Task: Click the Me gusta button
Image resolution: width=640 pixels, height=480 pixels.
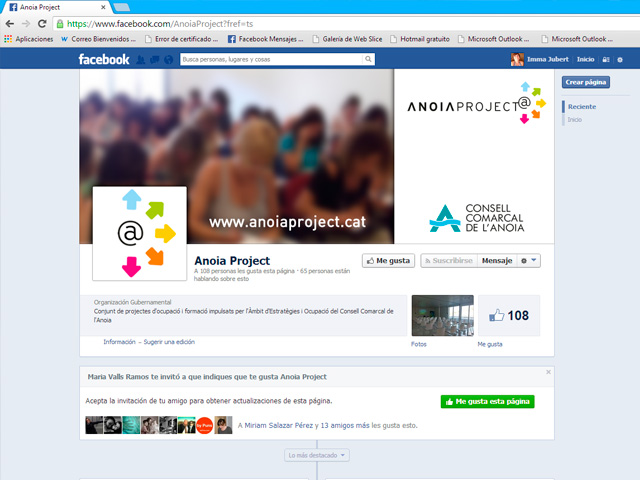Action: tap(388, 260)
